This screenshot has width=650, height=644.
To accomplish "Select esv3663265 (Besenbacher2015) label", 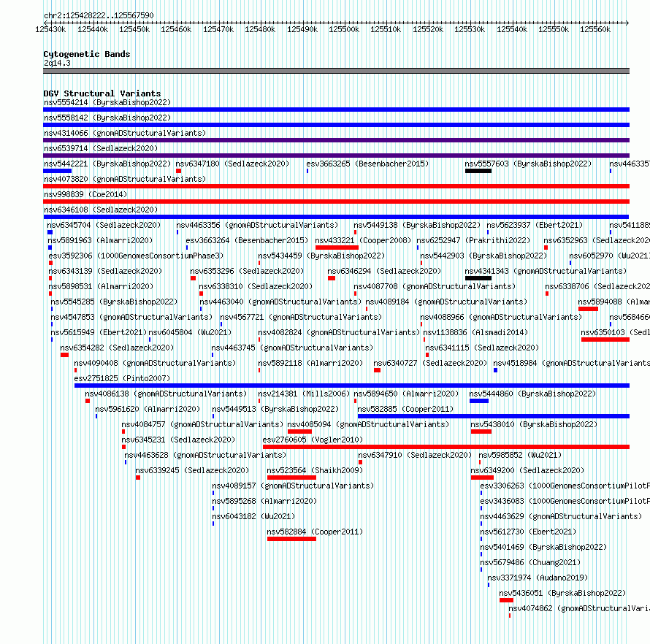I will pos(367,164).
